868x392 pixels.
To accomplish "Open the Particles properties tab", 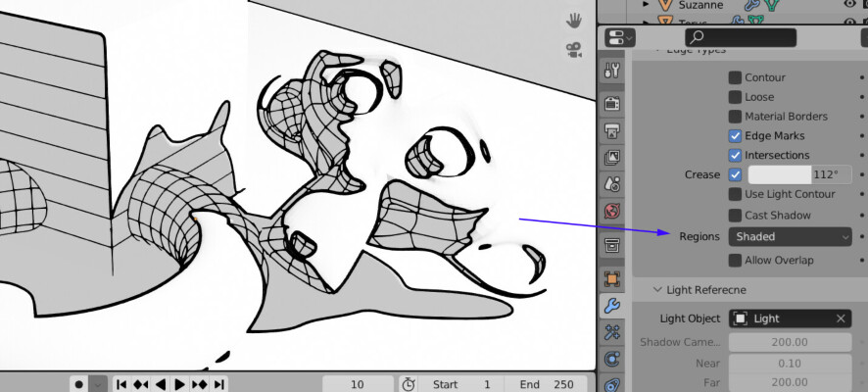I will 611,332.
